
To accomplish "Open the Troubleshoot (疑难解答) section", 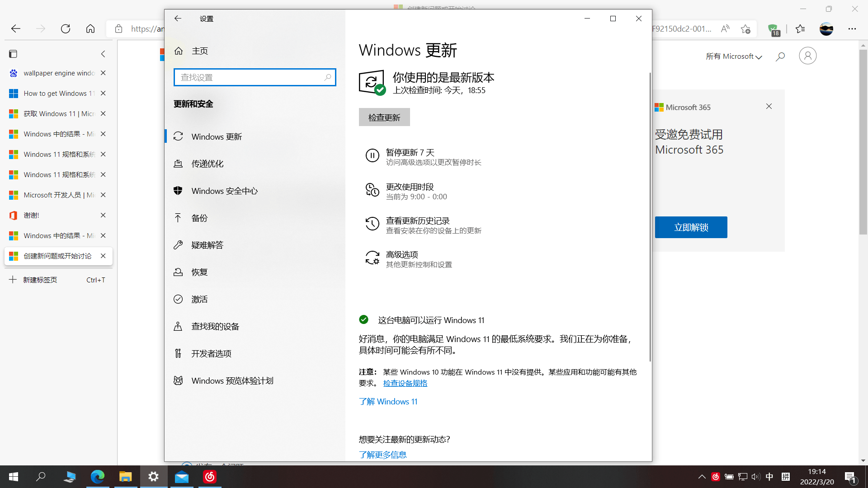I will pos(207,245).
